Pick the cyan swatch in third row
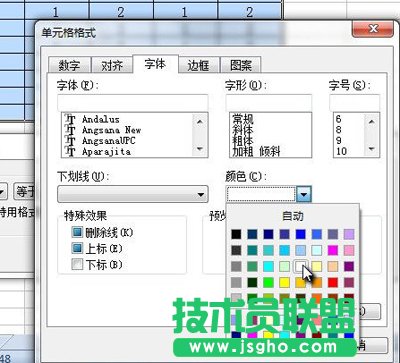Image resolution: width=400 pixels, height=363 pixels. [x=268, y=266]
